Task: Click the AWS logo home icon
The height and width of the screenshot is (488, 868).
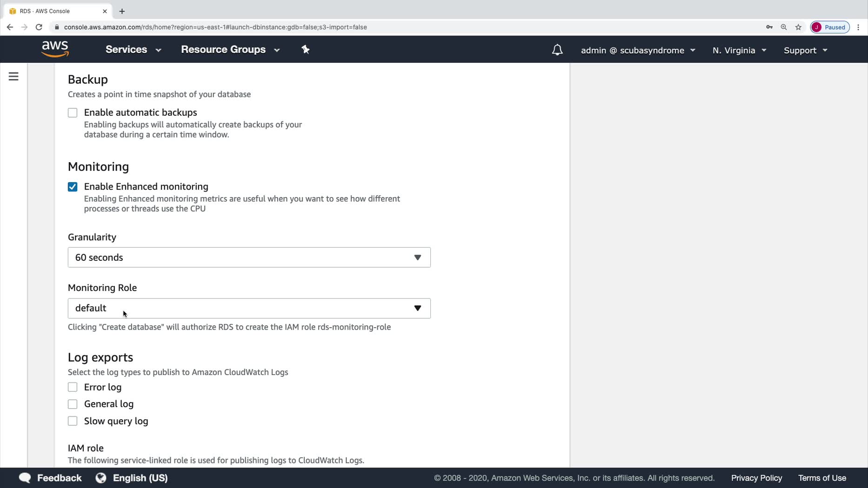Action: pos(55,49)
